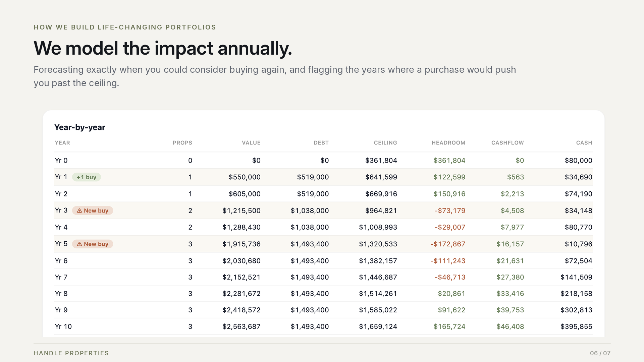Click the Yr 1 debt value $519,000
Image resolution: width=644 pixels, height=362 pixels.
tap(313, 177)
